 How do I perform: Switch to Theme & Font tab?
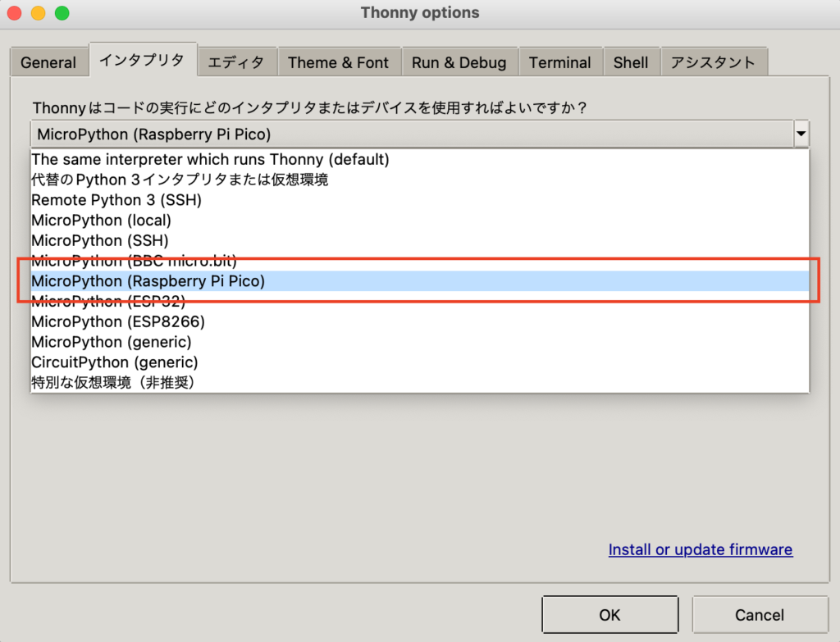tap(338, 62)
